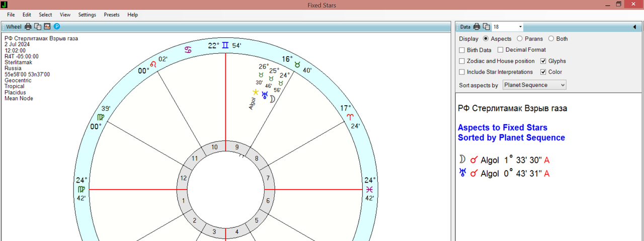Screen dimensions: 644x241
Task: Click the blue P icon in Wheel toolbar
Action: (57, 27)
